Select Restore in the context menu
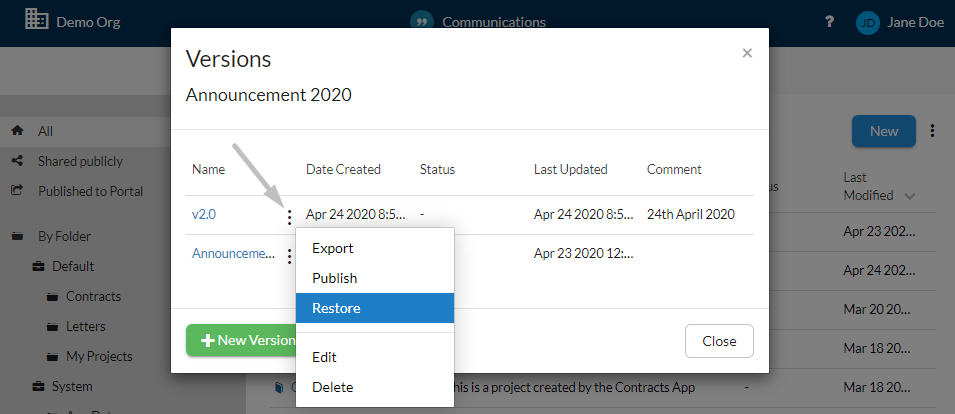 [375, 308]
